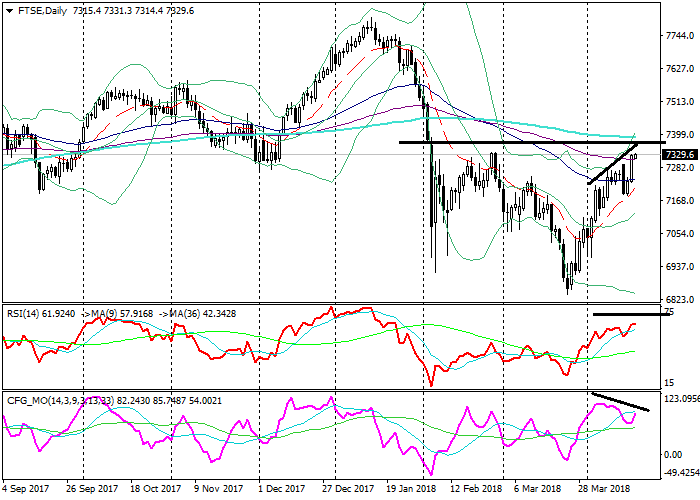Select the CFG_MO(14,3,9,3,13,33) indicator label
The image size is (700, 500).
click(x=60, y=401)
